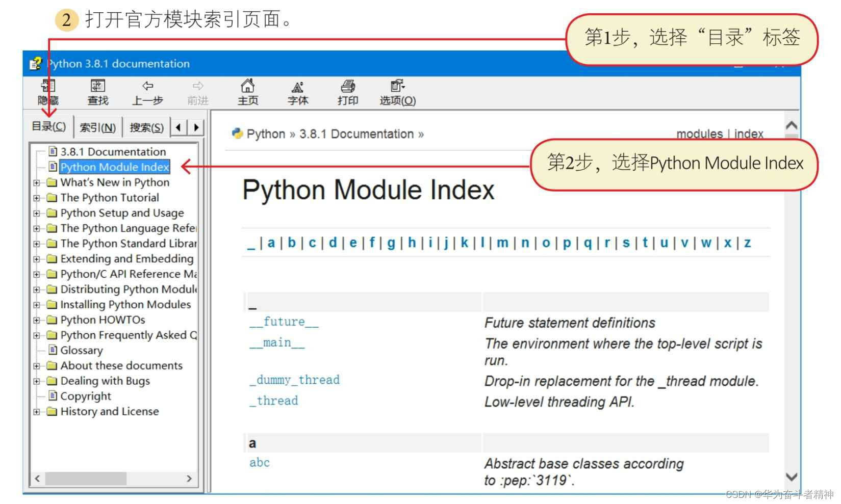The height and width of the screenshot is (504, 841).
Task: Expand About these documents node
Action: [37, 366]
